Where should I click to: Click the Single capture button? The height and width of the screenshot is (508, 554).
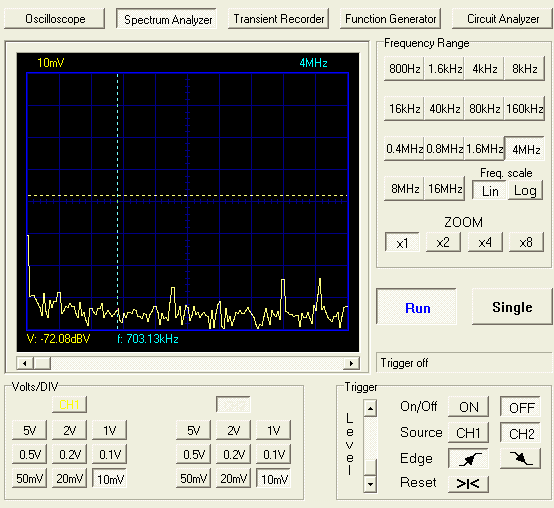click(512, 307)
